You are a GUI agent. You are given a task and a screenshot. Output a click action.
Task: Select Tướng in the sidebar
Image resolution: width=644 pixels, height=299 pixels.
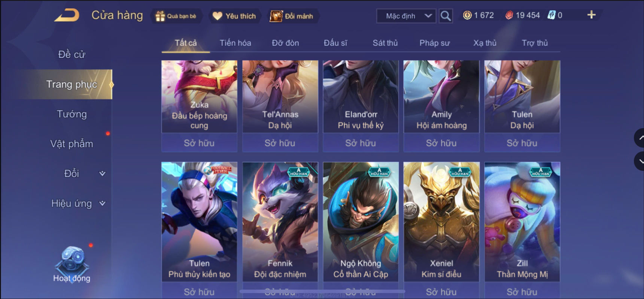coord(72,114)
